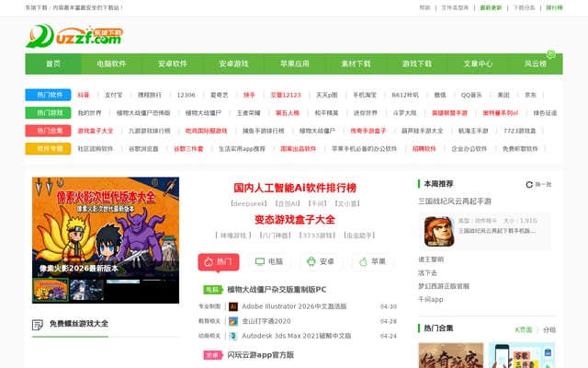Image resolution: width=588 pixels, height=368 pixels.
Task: Open 风云榜 in the navigation bar
Action: click(536, 63)
